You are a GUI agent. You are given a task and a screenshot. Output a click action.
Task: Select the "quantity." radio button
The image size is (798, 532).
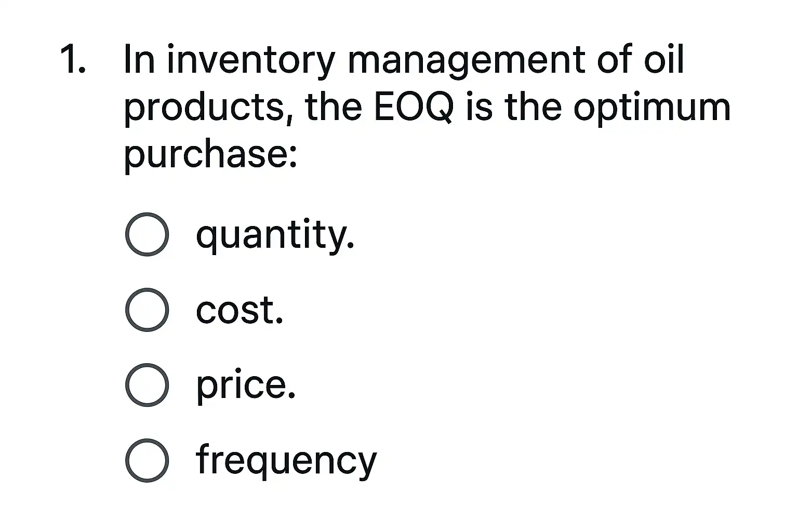[147, 234]
